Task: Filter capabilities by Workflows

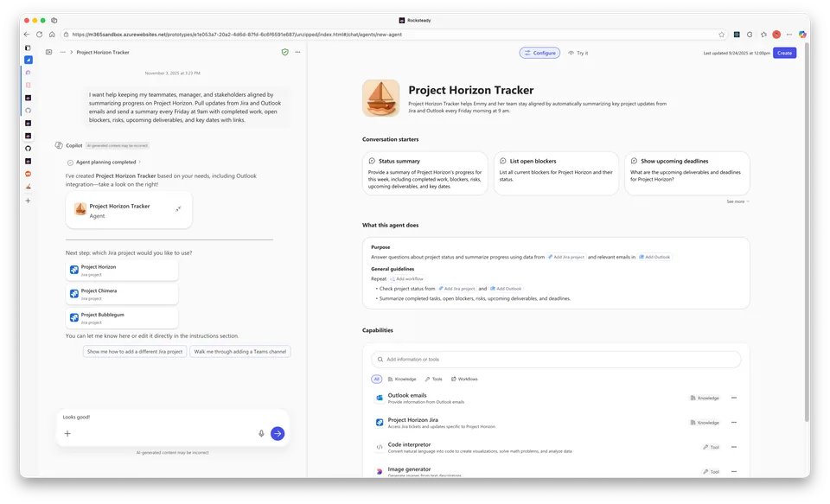Action: click(x=464, y=379)
